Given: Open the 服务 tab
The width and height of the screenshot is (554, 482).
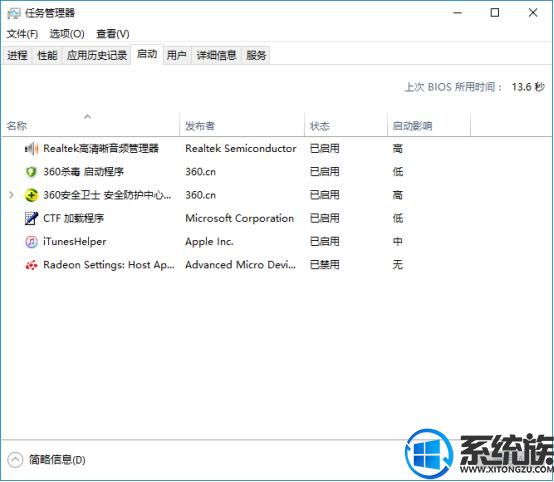Looking at the screenshot, I should tap(256, 55).
